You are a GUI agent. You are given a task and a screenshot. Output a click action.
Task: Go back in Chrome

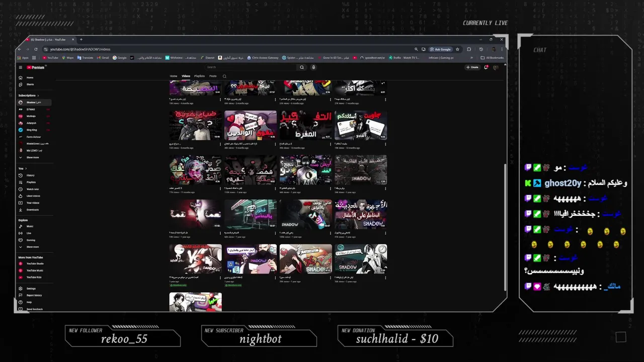coord(20,49)
